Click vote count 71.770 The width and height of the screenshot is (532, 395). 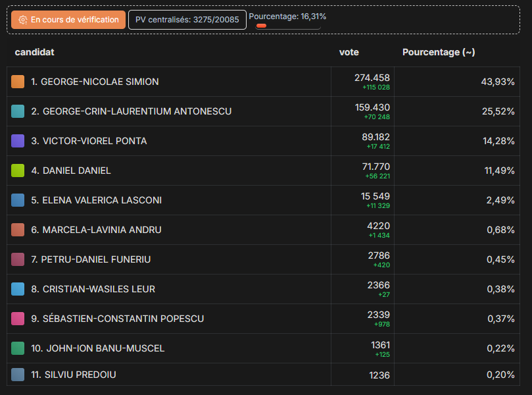tap(376, 167)
